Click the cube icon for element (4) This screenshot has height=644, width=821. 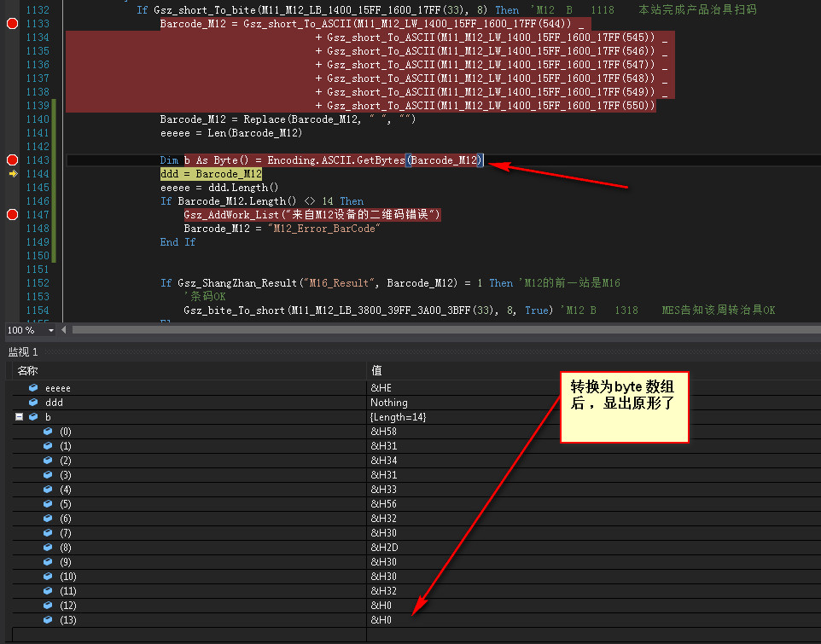48,489
